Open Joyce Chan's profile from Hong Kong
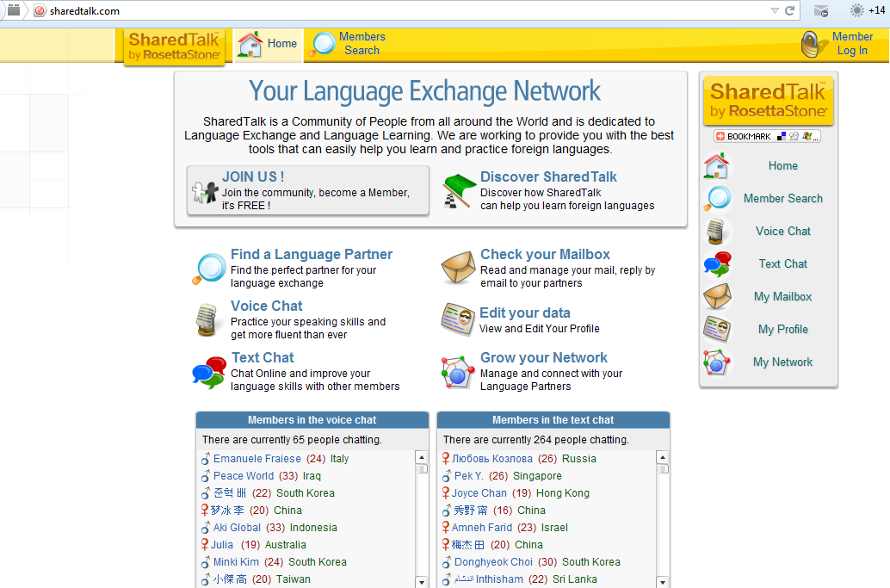Viewport: 890px width, 588px height. coord(479,493)
